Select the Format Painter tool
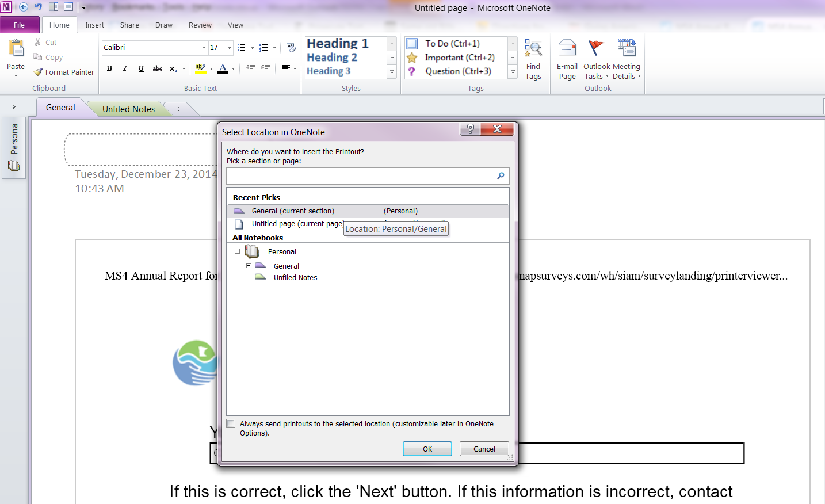This screenshot has height=504, width=825. (x=64, y=72)
